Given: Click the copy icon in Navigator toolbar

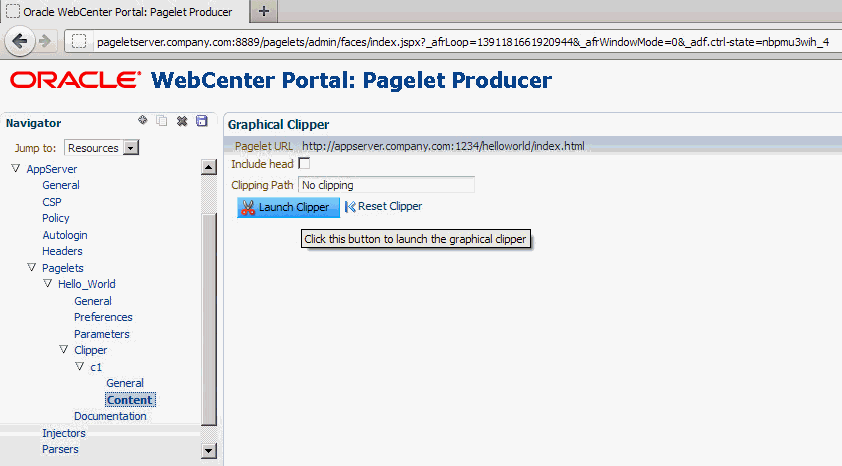Looking at the screenshot, I should point(162,121).
